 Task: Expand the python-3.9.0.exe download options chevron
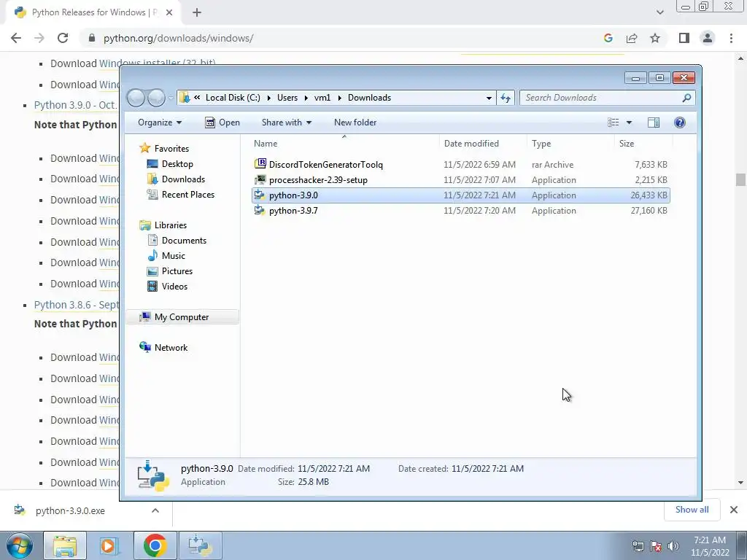click(x=155, y=510)
